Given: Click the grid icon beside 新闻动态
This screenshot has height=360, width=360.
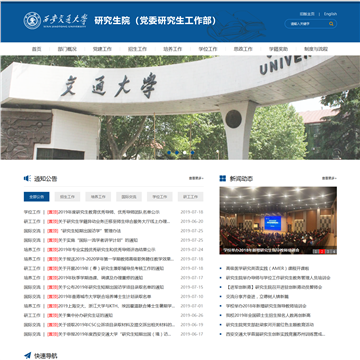Looking at the screenshot, I should click(223, 179).
